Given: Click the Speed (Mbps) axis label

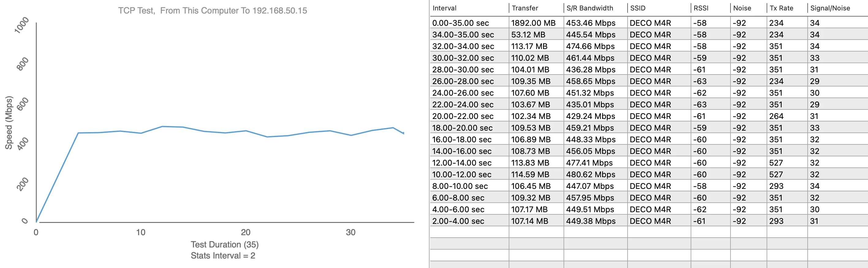Looking at the screenshot, I should click(9, 123).
